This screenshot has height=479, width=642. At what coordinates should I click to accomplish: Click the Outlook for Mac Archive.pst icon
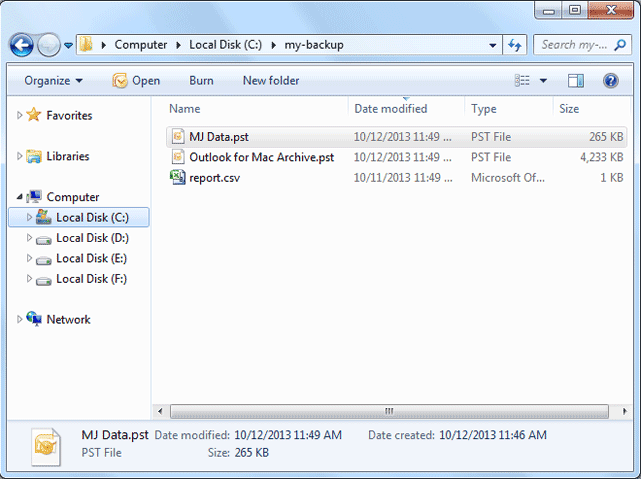178,157
